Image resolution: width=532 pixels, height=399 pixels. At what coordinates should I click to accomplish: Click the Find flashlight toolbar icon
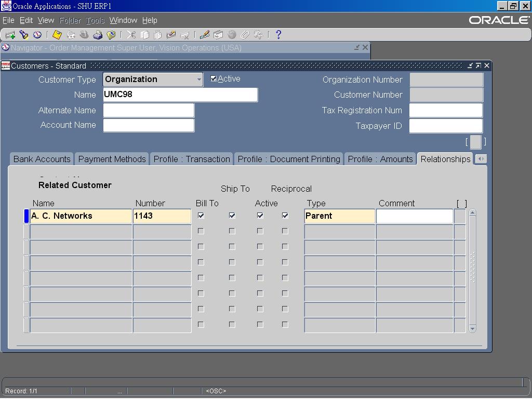click(x=24, y=35)
